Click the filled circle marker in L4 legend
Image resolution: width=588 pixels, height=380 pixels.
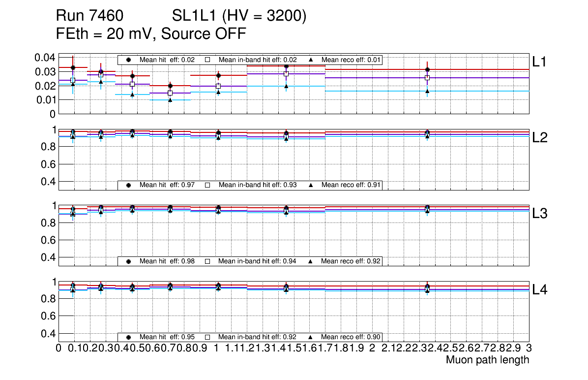click(129, 337)
